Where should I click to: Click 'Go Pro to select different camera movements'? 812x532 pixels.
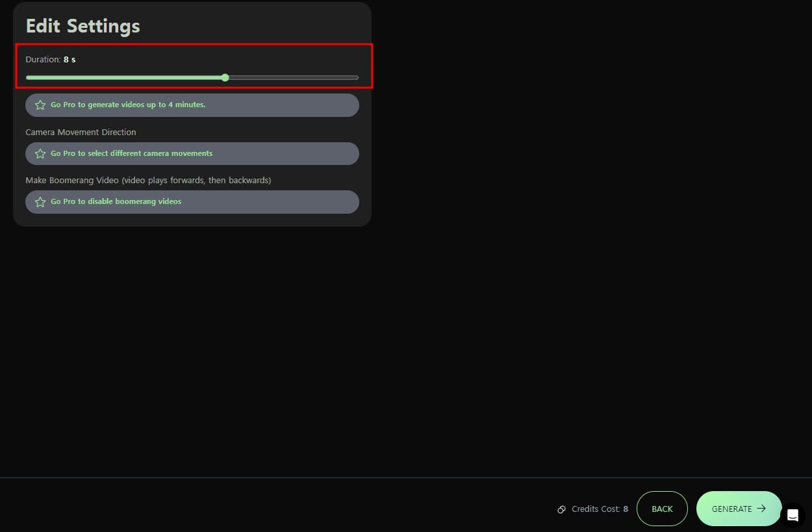tap(192, 153)
